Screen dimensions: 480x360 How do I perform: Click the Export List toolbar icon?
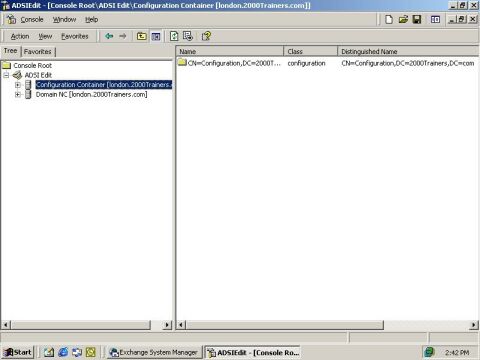[188, 36]
